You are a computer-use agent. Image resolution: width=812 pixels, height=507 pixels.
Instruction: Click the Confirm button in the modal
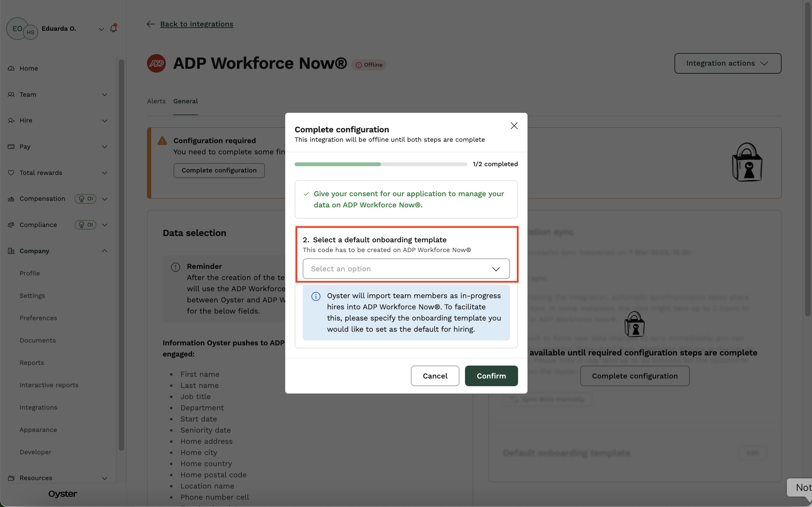point(491,376)
